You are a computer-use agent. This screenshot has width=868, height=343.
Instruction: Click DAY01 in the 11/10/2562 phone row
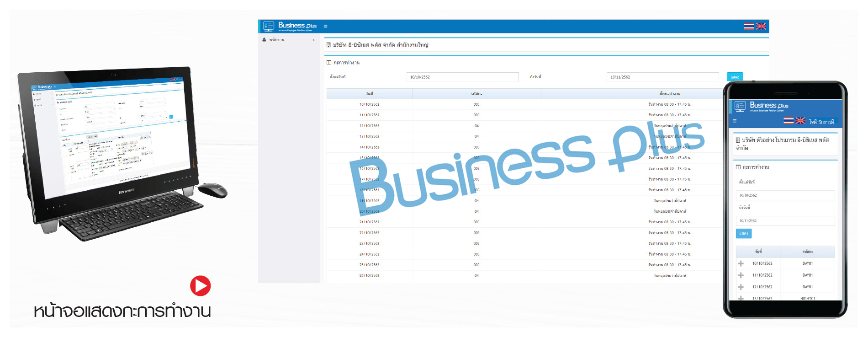tap(808, 275)
